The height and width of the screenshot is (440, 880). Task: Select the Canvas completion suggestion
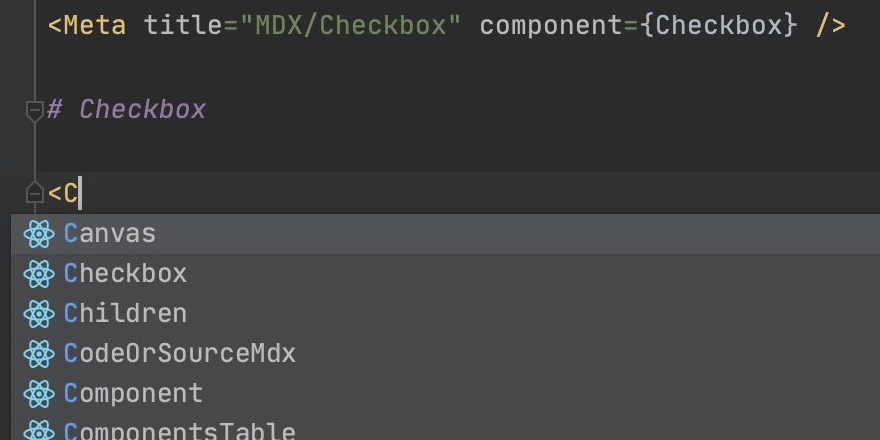(110, 234)
